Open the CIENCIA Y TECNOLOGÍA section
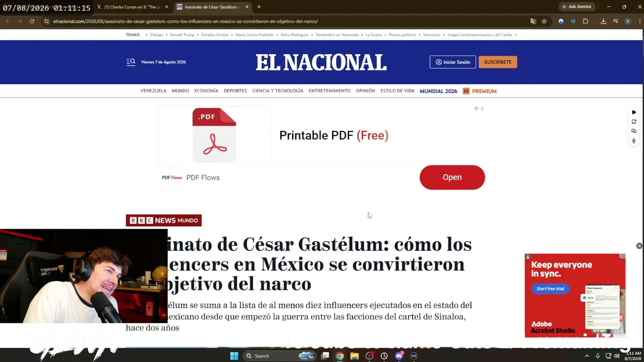Viewport: 644px width, 362px height. coord(278,91)
